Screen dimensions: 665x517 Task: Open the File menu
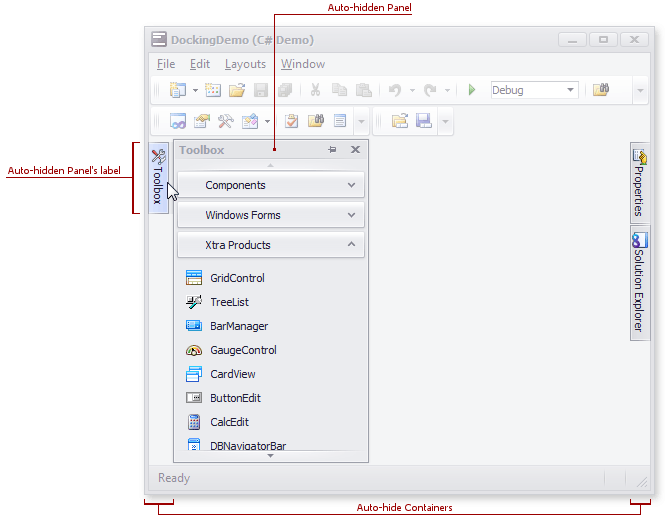pyautogui.click(x=166, y=64)
